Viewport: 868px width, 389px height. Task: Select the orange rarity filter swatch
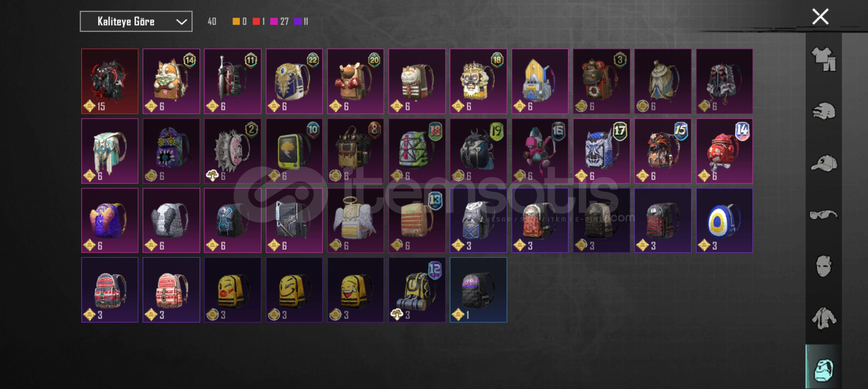click(236, 22)
